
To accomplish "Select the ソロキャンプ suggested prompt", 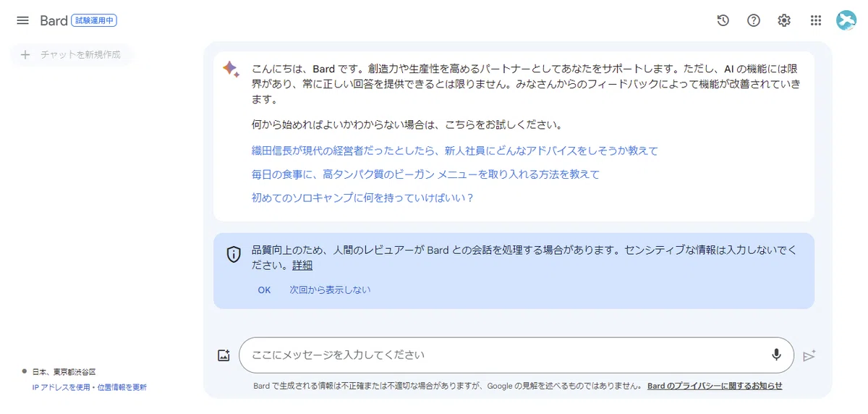I will (x=362, y=197).
